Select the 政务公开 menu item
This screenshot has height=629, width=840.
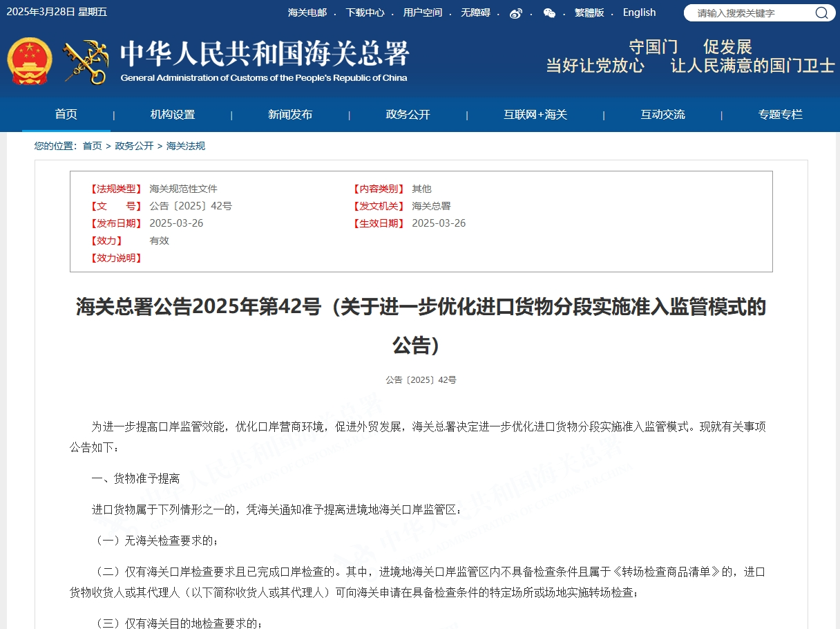pyautogui.click(x=408, y=114)
